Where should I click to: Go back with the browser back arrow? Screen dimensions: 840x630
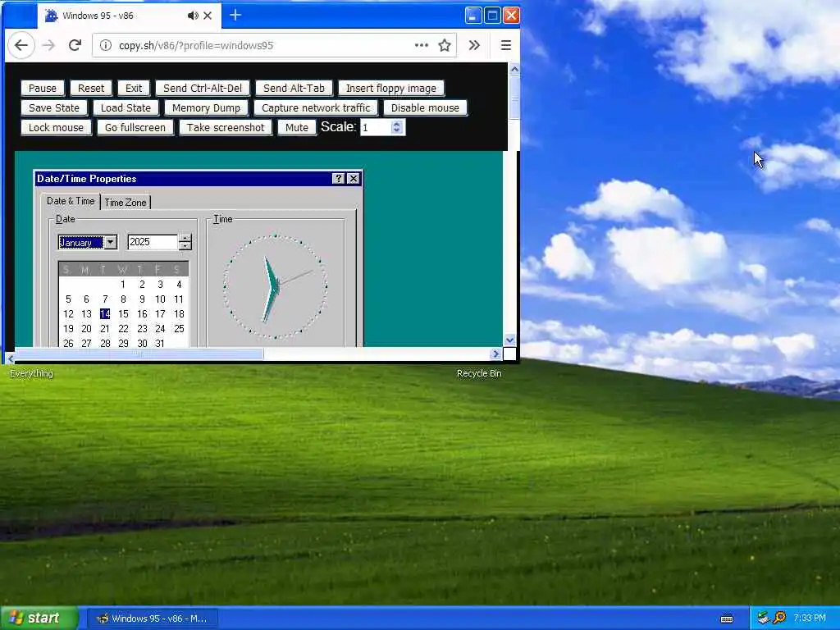(21, 46)
